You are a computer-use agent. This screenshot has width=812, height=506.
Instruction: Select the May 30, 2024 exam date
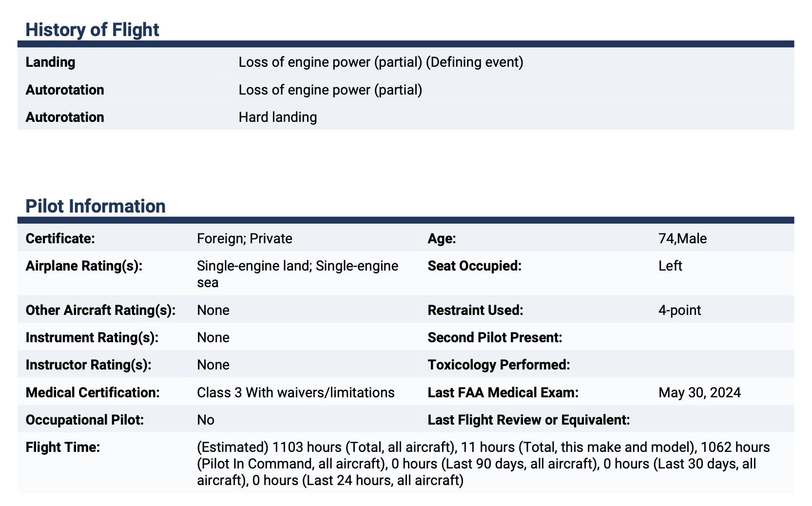click(x=699, y=392)
